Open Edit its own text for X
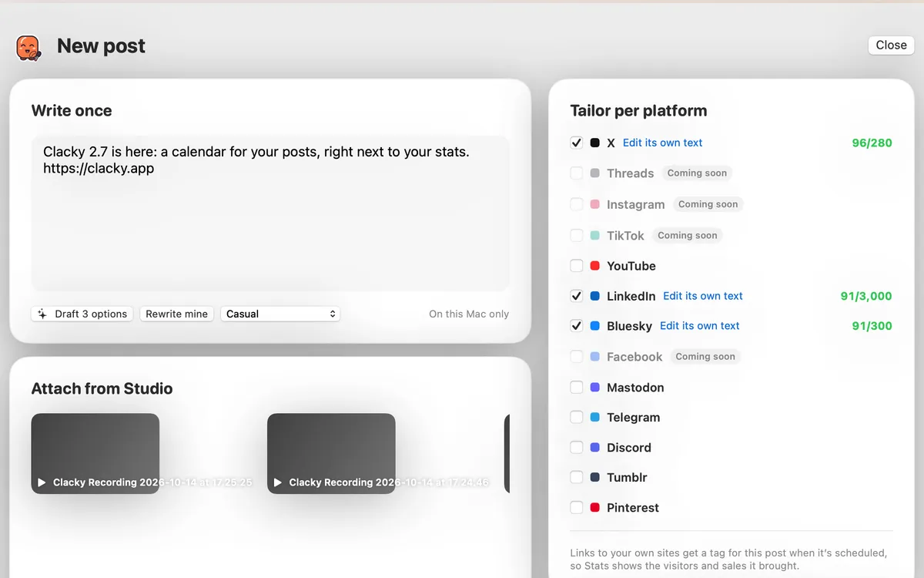Screen dimensions: 924x578 [x=662, y=143]
